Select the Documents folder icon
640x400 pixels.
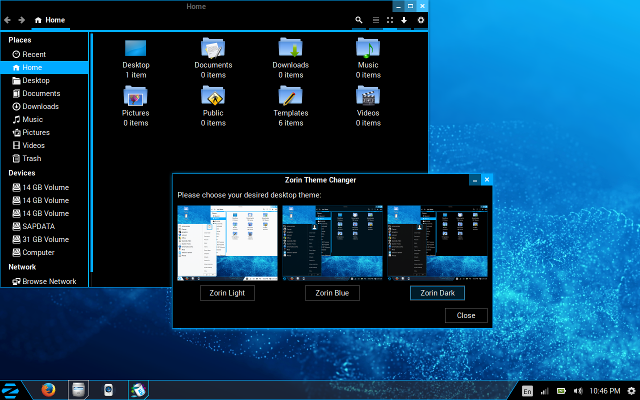213,48
